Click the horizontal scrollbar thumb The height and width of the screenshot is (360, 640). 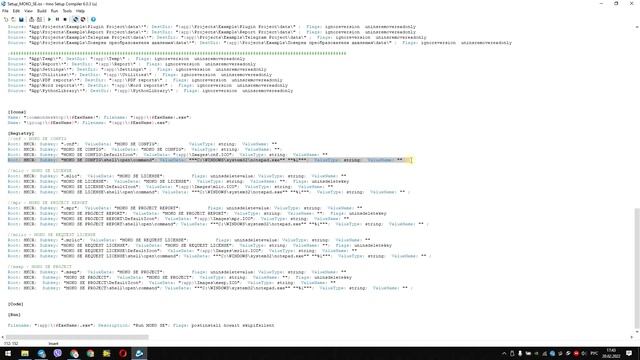pyautogui.click(x=77, y=337)
